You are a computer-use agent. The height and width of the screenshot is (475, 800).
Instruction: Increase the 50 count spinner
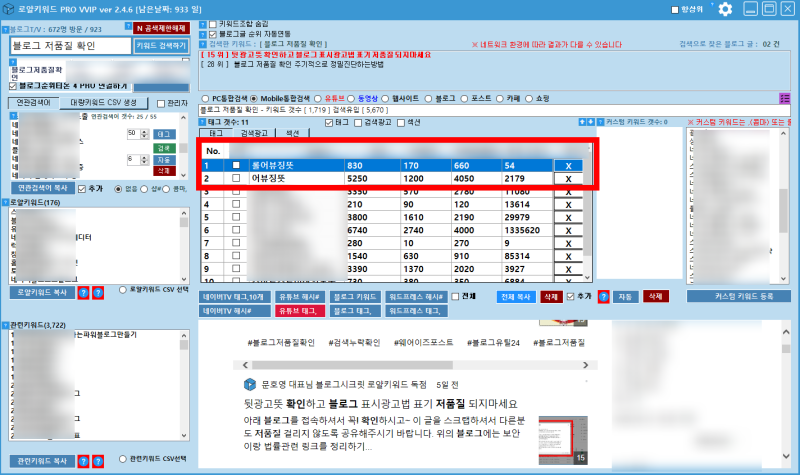pos(144,132)
